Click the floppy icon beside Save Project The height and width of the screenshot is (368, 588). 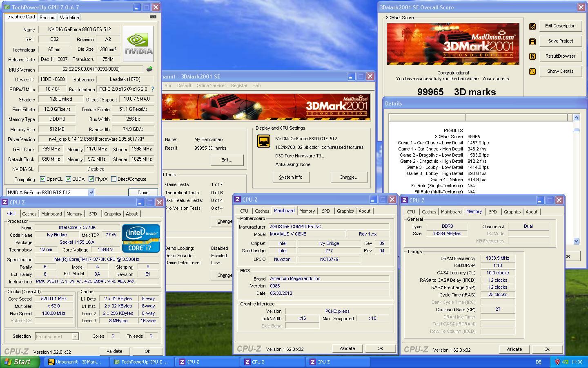point(532,41)
